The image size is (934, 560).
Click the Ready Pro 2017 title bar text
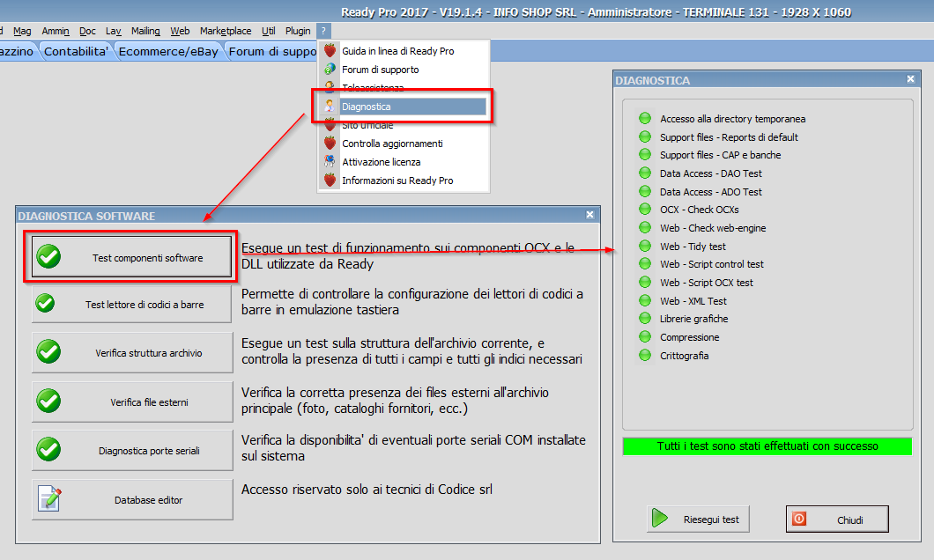point(596,12)
